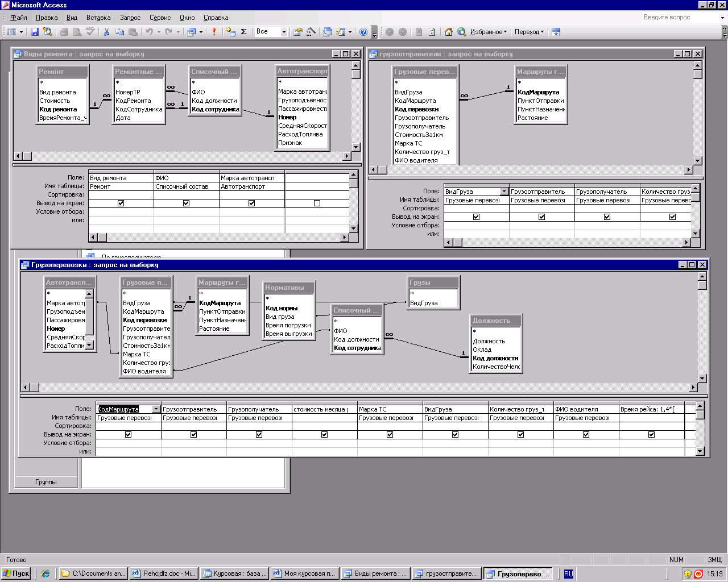Open the КодМаршрута field dropdown

point(156,409)
